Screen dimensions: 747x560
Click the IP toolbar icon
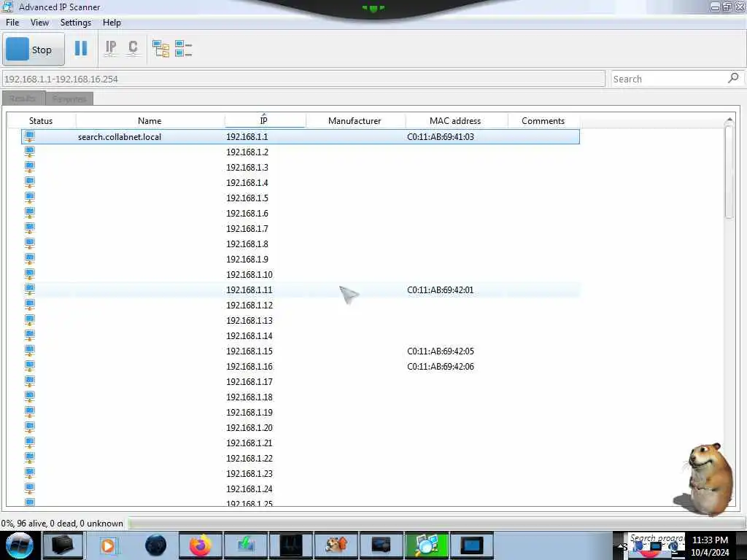(111, 49)
